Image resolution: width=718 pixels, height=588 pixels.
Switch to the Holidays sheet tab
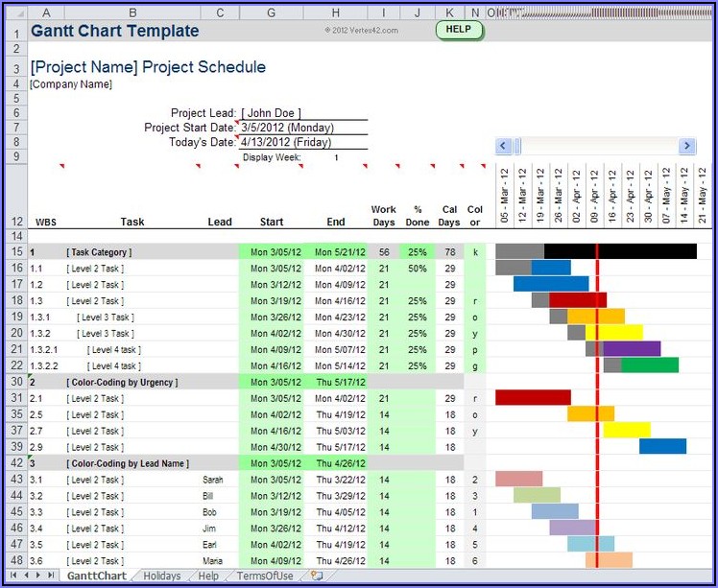(x=161, y=576)
